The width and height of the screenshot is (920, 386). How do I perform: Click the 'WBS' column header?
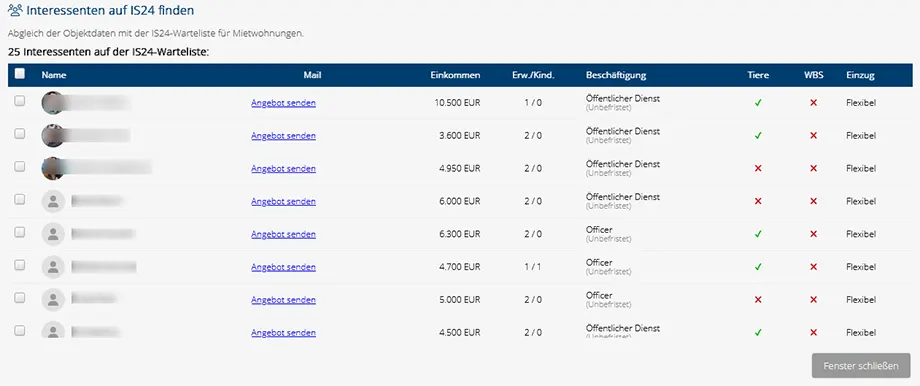813,75
